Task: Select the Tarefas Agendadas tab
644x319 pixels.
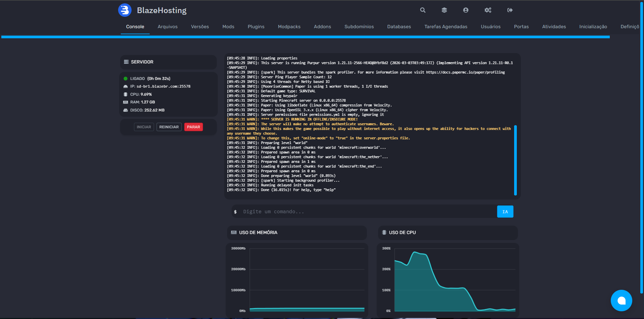Action: [x=445, y=27]
